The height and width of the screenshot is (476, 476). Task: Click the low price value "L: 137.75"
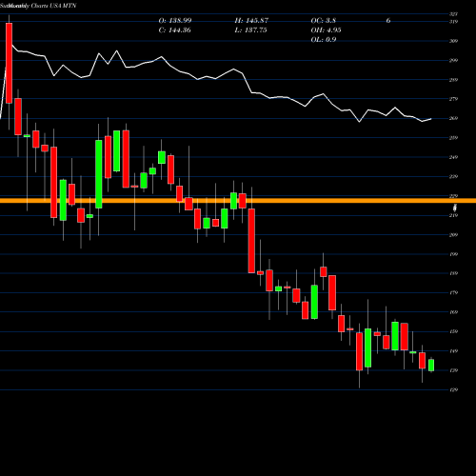coord(250,30)
